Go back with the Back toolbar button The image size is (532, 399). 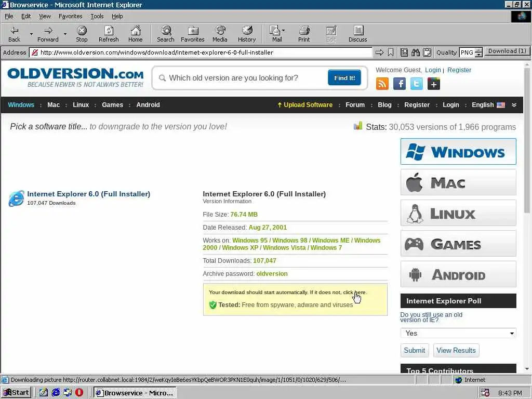pos(14,34)
